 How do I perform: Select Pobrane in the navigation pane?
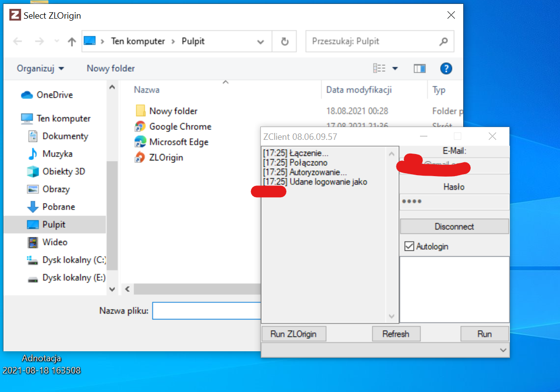click(58, 207)
